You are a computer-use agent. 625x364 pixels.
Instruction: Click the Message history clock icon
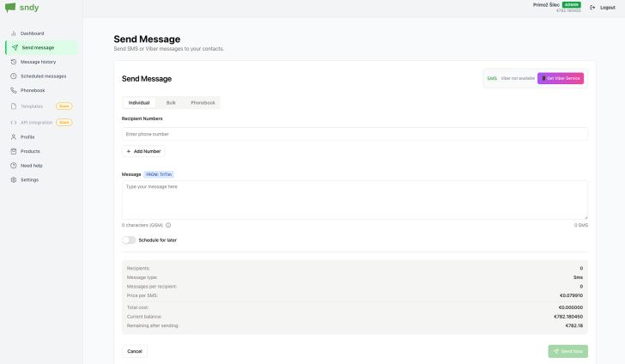(14, 62)
